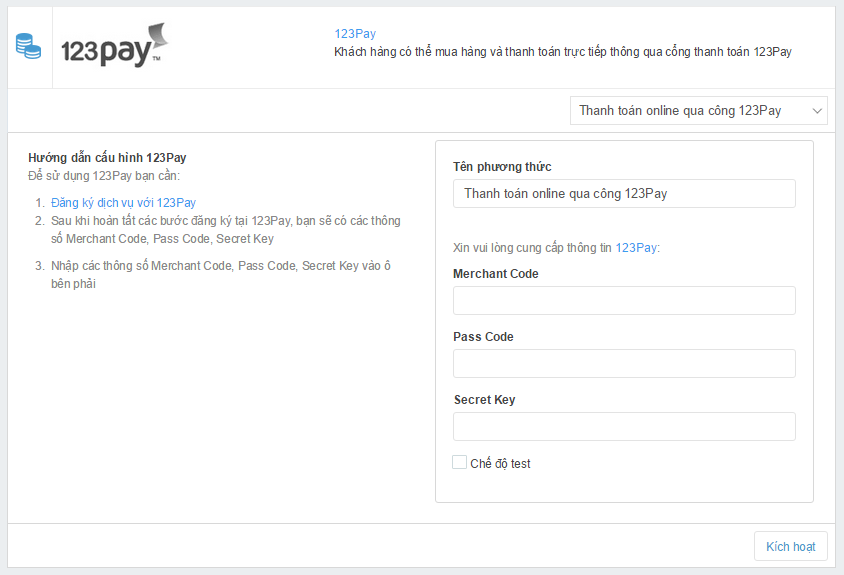This screenshot has width=844, height=575.
Task: Open the "Đăng ký dịch vụ với 123Pay" link
Action: pyautogui.click(x=123, y=203)
